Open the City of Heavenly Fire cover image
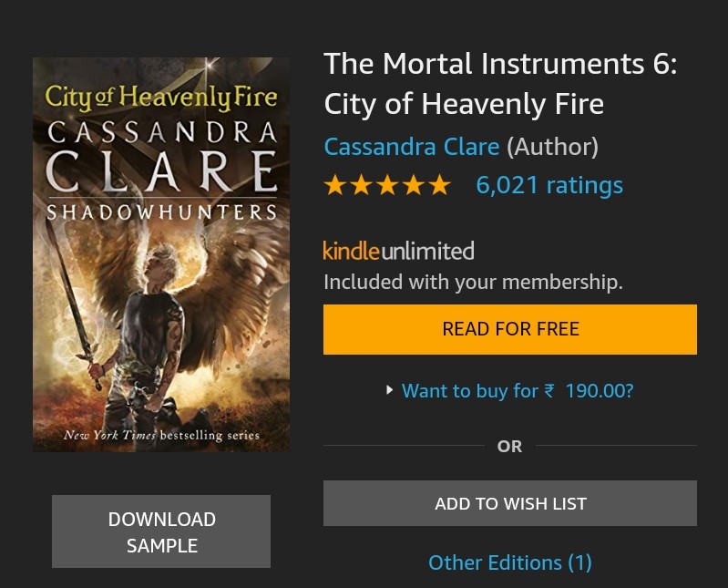 pos(161,254)
